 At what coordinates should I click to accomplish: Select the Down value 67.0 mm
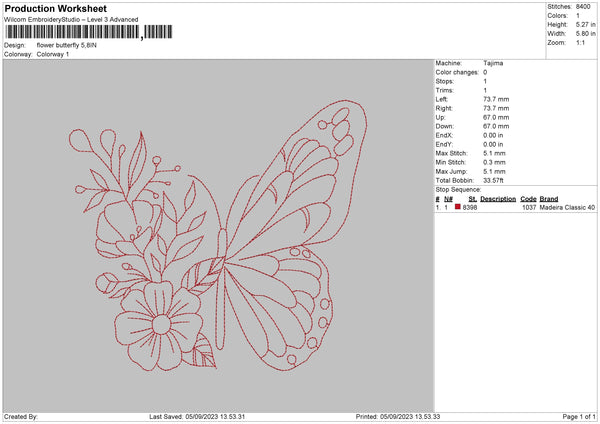pyautogui.click(x=496, y=126)
